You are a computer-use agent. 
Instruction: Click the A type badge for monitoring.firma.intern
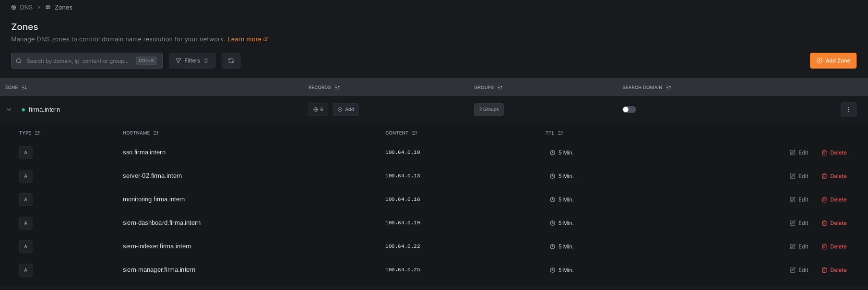click(x=26, y=199)
